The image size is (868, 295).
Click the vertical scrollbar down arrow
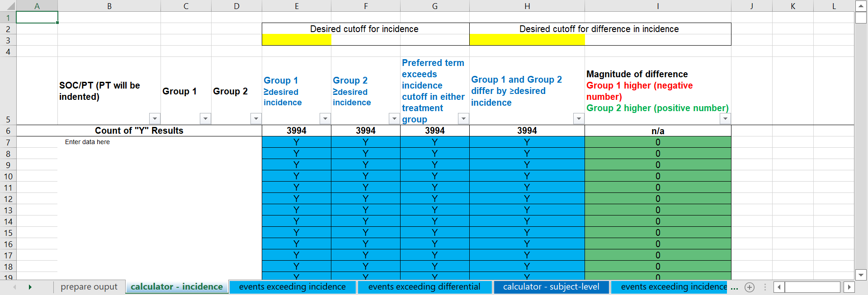click(861, 274)
